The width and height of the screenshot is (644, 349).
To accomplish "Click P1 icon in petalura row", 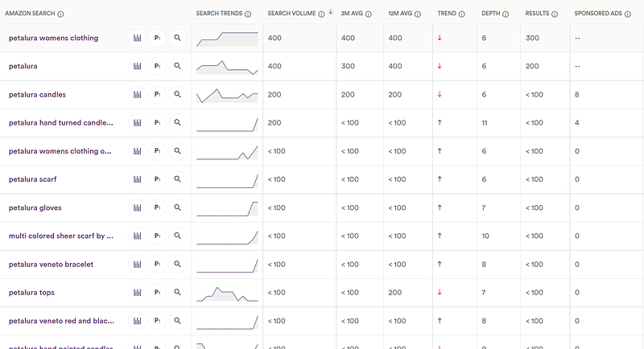I will [157, 66].
